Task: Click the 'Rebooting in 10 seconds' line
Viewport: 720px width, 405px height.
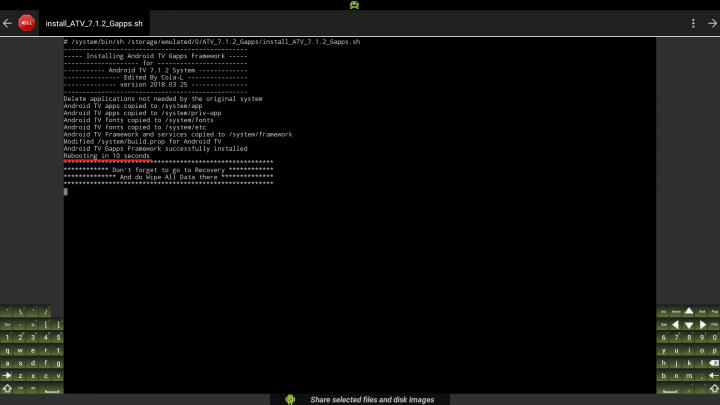Action: (107, 156)
